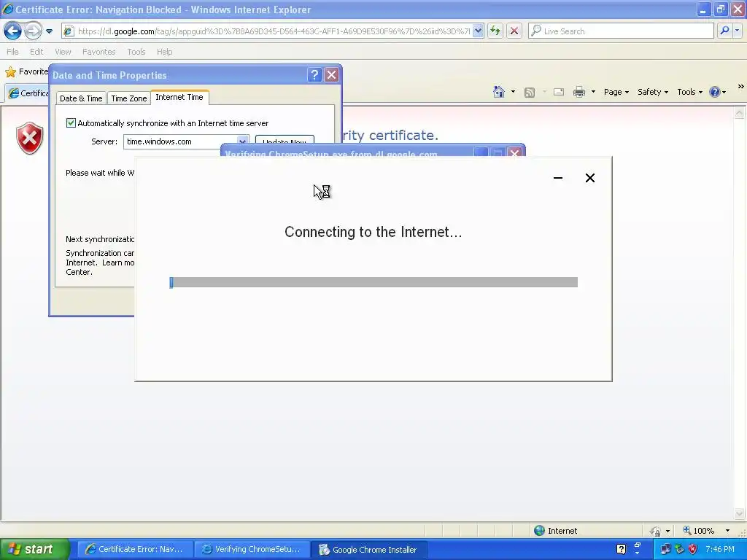Open zoom level dropdown arrow in status bar
The height and width of the screenshot is (560, 747).
pos(727,531)
